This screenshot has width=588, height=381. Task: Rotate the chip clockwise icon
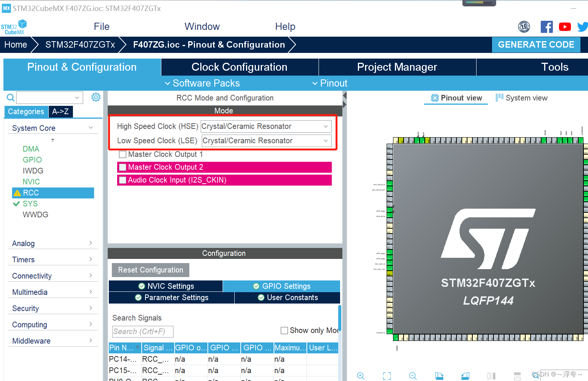pos(439,376)
